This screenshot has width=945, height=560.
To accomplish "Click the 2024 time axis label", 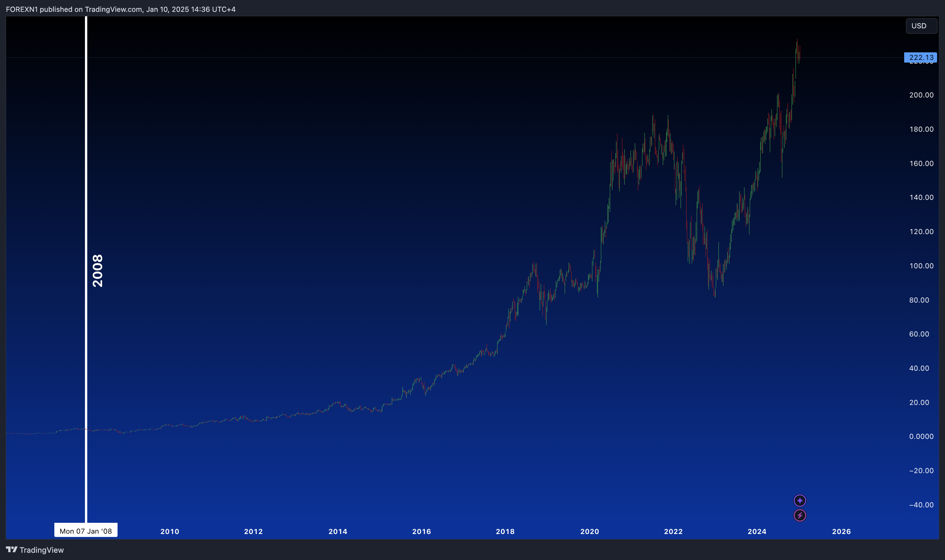I will coord(757,531).
